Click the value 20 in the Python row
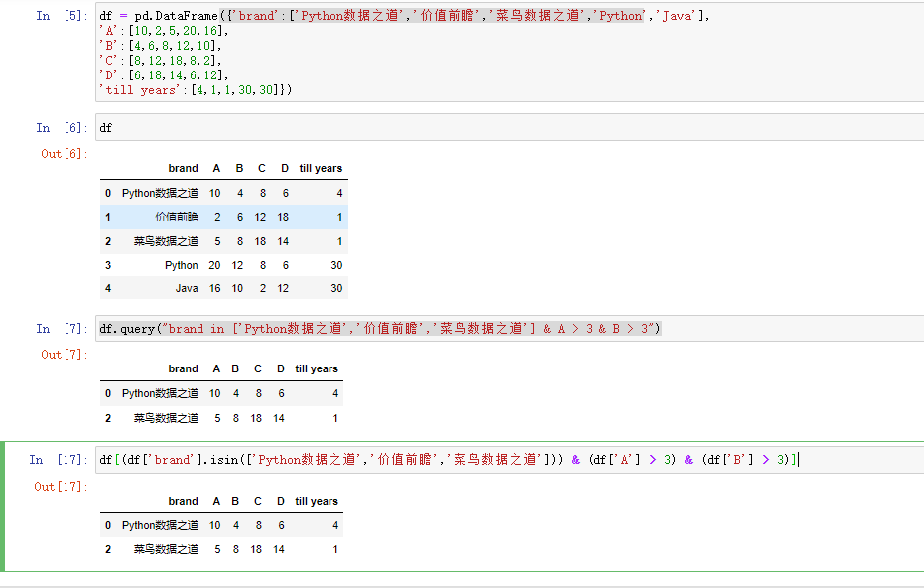The width and height of the screenshot is (924, 588). pyautogui.click(x=214, y=265)
